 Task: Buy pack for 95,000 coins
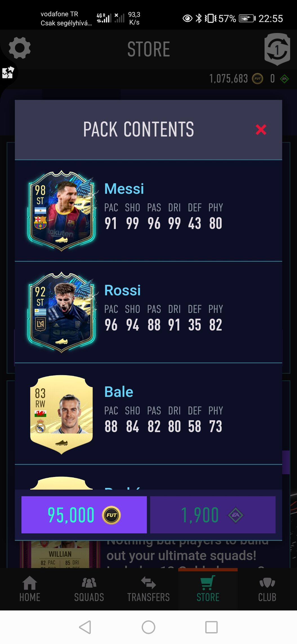tap(84, 515)
